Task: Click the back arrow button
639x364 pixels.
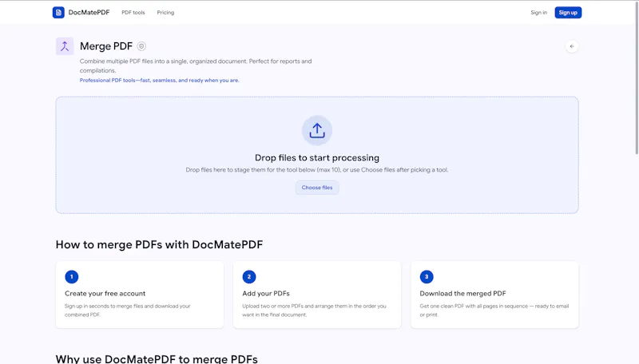Action: point(572,46)
